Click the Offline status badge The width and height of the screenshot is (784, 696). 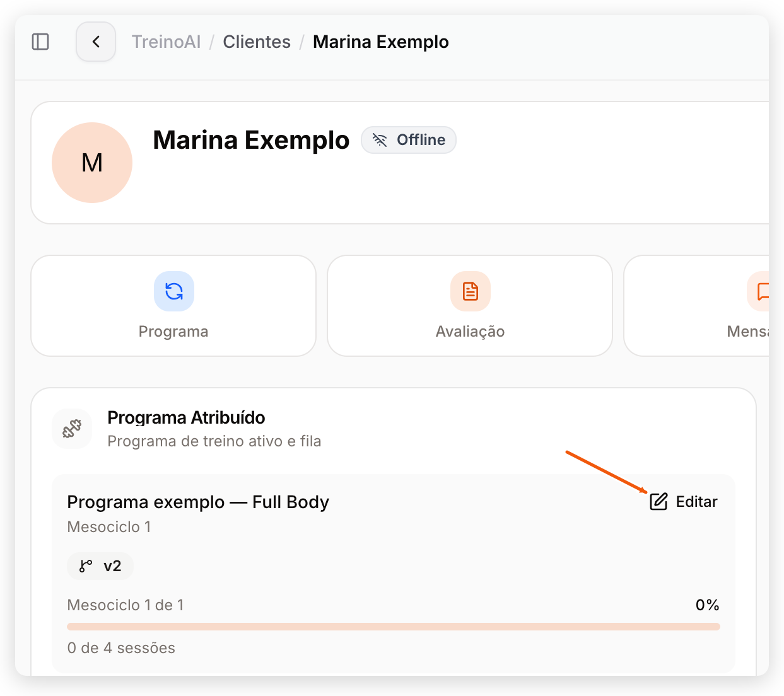[x=409, y=140]
